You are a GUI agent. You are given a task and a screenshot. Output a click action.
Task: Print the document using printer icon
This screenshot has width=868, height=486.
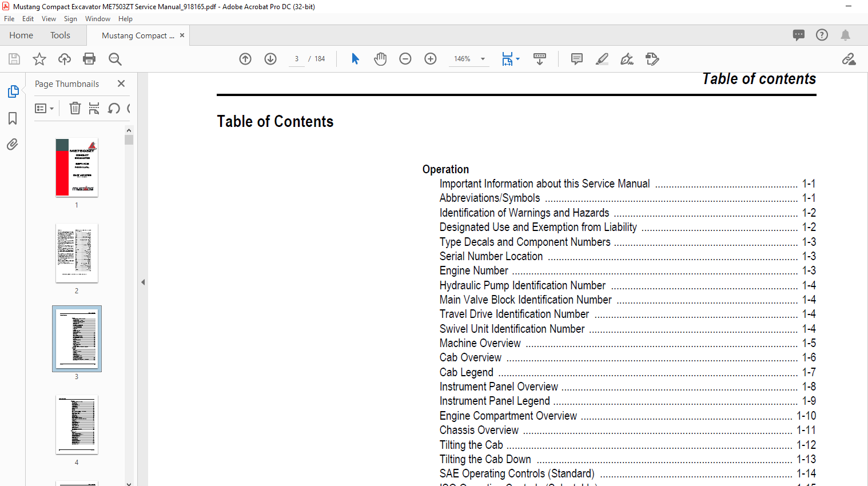[89, 59]
